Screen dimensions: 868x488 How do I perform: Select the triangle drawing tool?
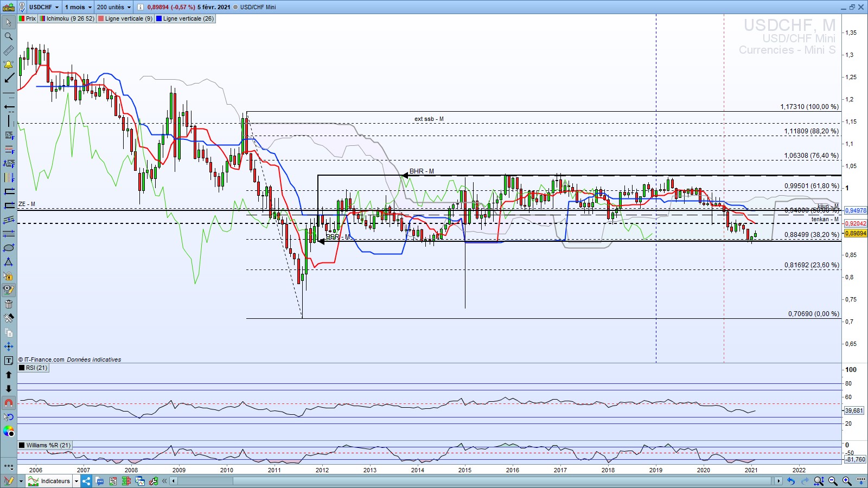click(x=9, y=262)
